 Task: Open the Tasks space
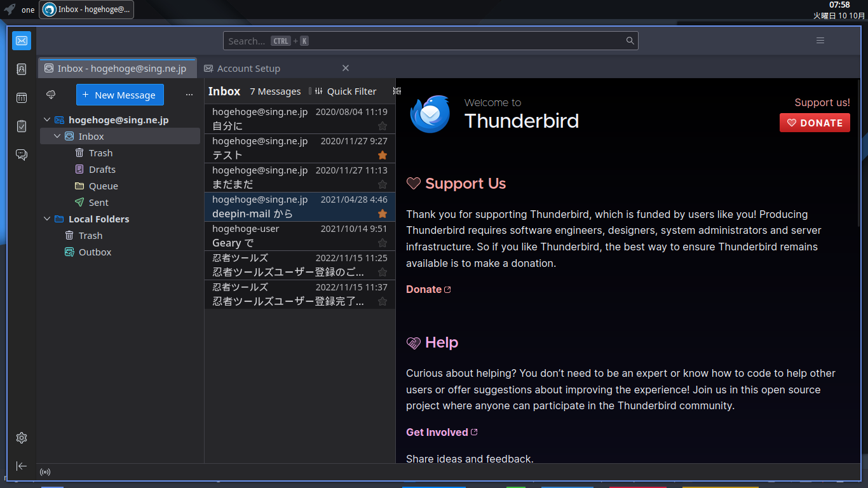[x=22, y=126]
